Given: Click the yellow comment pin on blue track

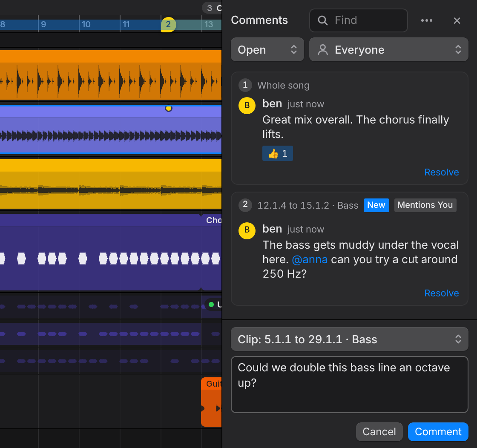Looking at the screenshot, I should point(169,108).
